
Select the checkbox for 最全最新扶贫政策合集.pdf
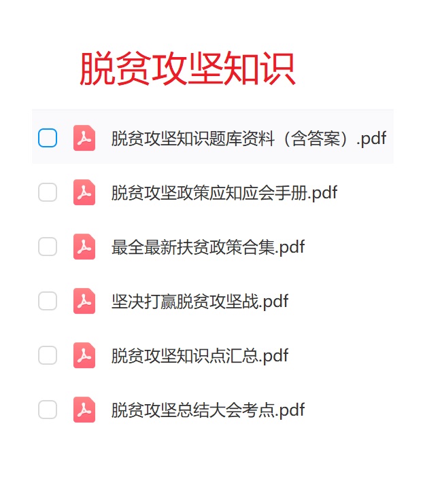pos(48,247)
